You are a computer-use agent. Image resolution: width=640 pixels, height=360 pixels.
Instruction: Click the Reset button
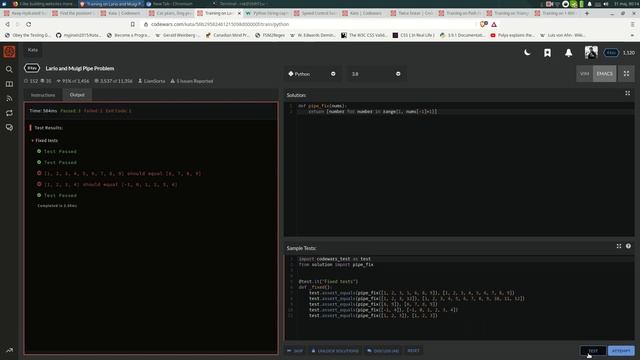413,351
